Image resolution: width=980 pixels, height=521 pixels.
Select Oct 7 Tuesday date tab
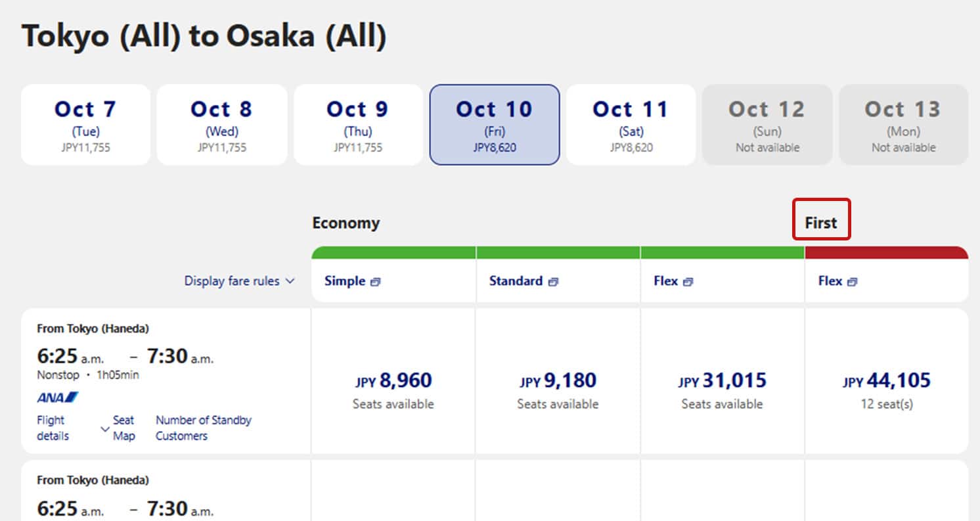[x=85, y=125]
